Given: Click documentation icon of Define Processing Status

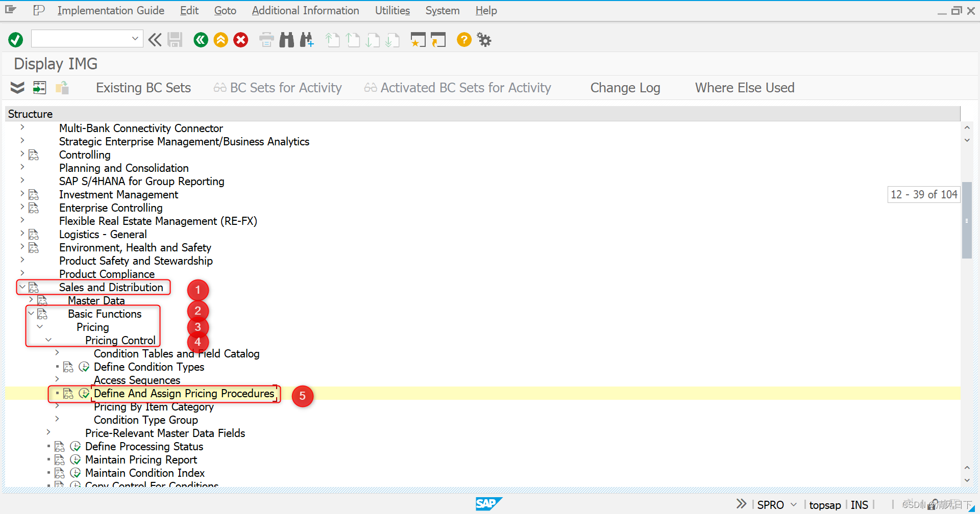Looking at the screenshot, I should coord(60,447).
